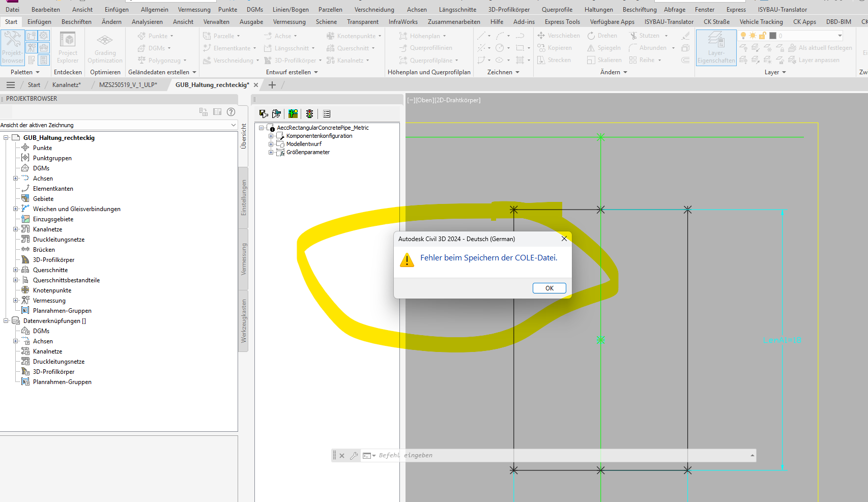Expand the Kanalnetze node under GUB_Haltung_rechteckig
Viewport: 868px width, 502px height.
[x=16, y=229]
